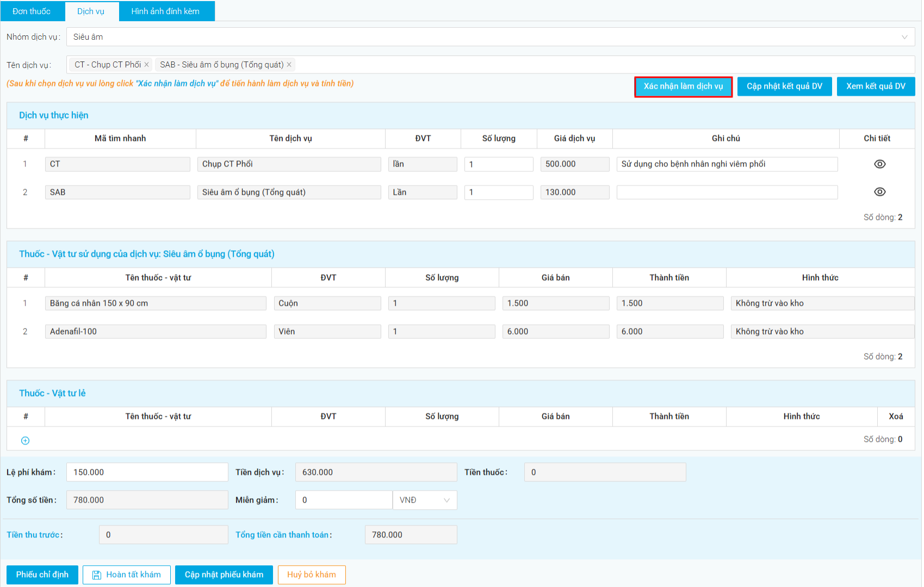Click the Băng cá nhân 150 x 90 cm cell
Screen dimensions: 924x587
coord(156,304)
